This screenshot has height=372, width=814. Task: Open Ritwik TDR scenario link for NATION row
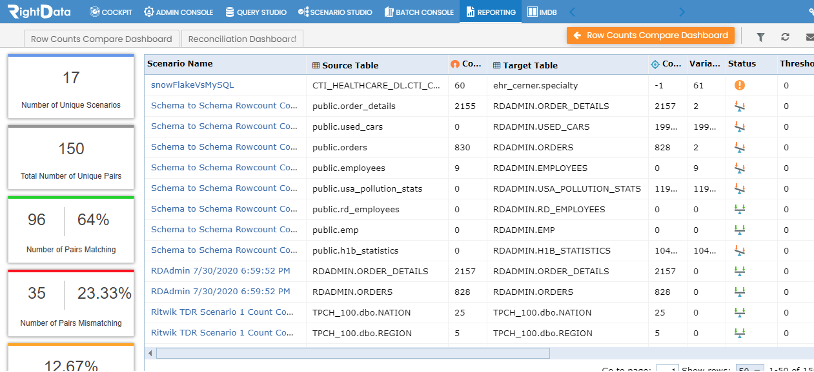[x=223, y=312]
